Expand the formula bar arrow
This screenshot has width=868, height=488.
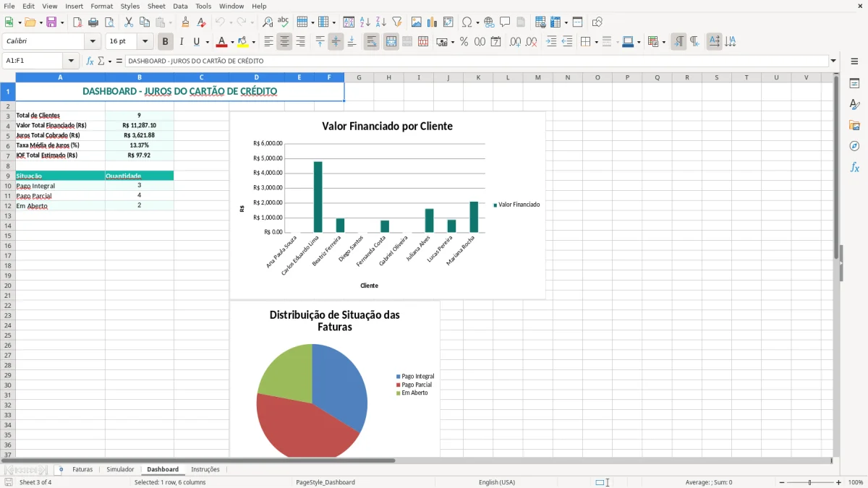pyautogui.click(x=833, y=61)
